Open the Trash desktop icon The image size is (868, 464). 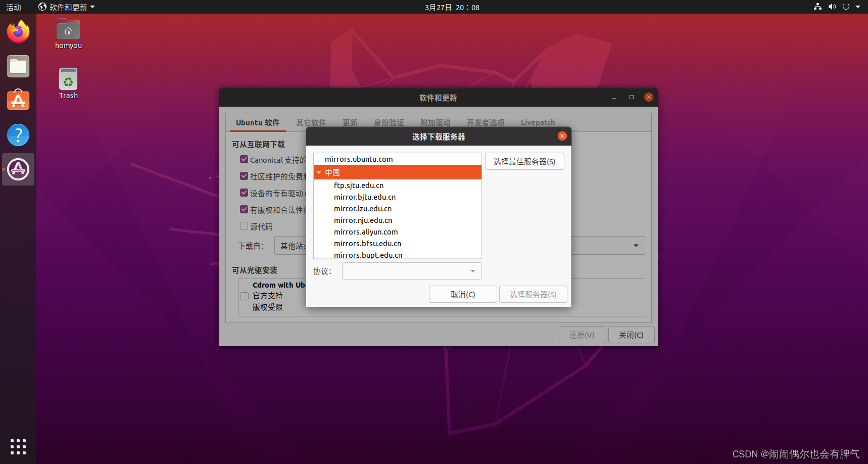(68, 83)
